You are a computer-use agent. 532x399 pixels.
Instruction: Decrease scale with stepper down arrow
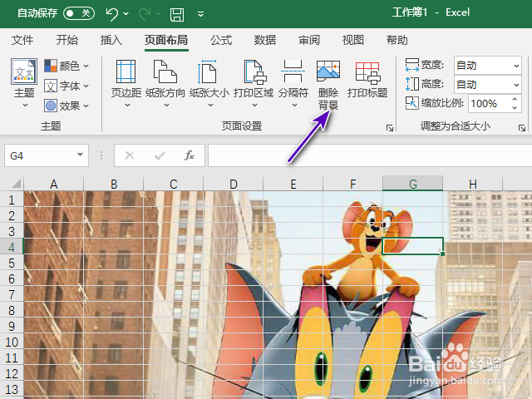515,108
